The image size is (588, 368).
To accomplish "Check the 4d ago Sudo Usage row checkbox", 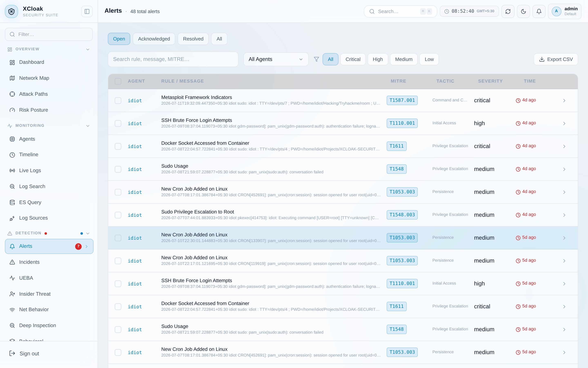I will pyautogui.click(x=118, y=169).
